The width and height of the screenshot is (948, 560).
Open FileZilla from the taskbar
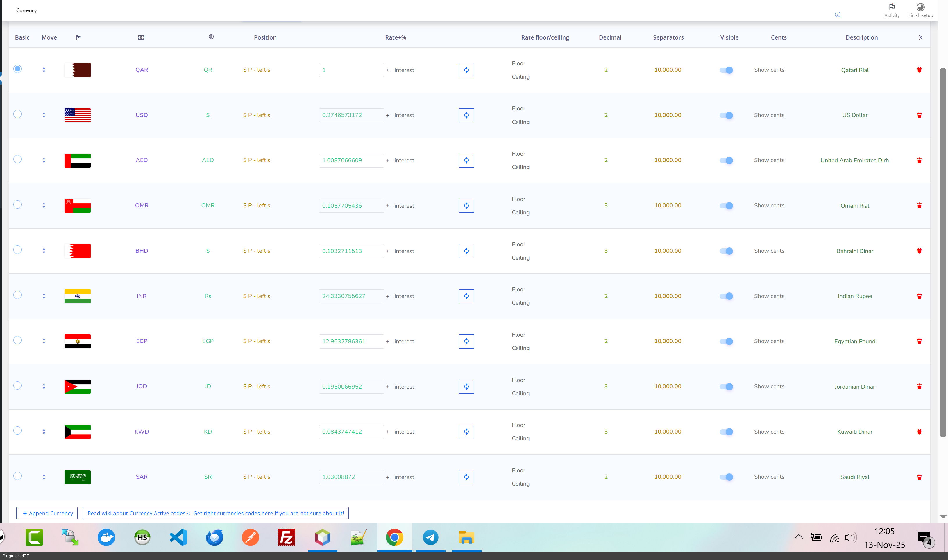pos(286,537)
